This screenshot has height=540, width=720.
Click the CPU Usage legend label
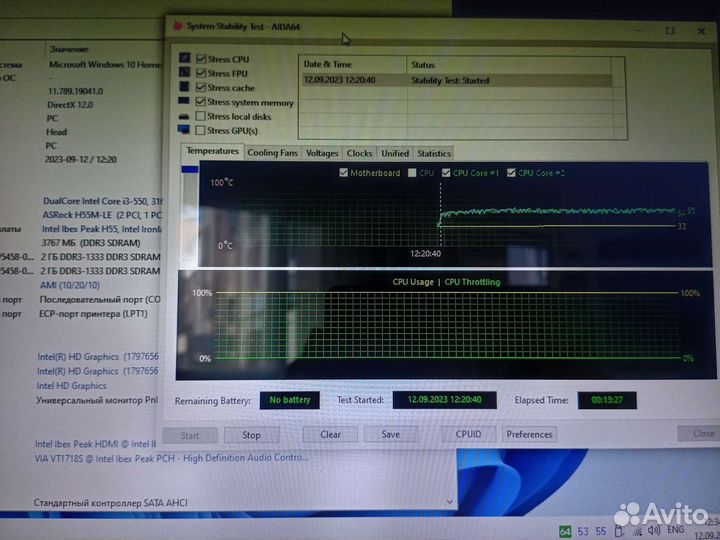[x=413, y=282]
